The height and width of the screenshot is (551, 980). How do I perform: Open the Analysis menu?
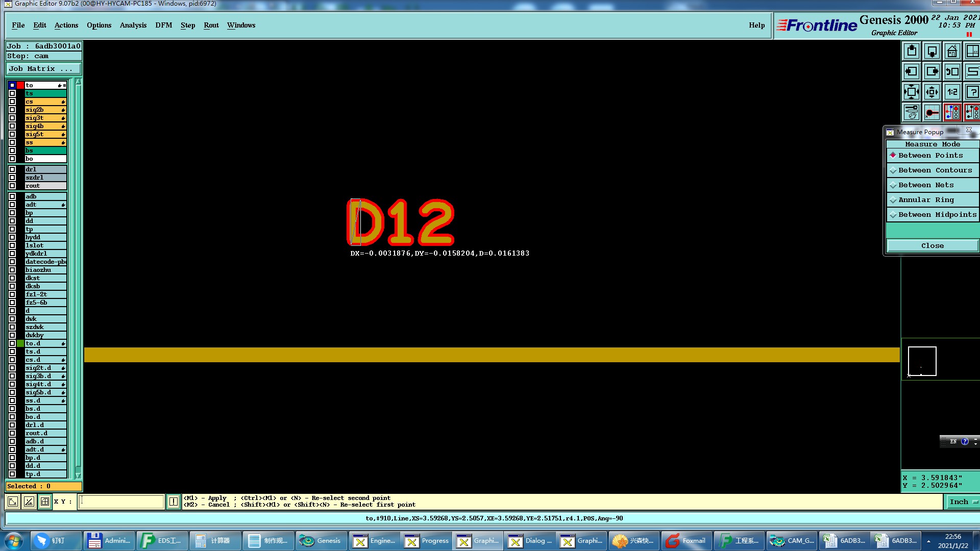coord(133,26)
